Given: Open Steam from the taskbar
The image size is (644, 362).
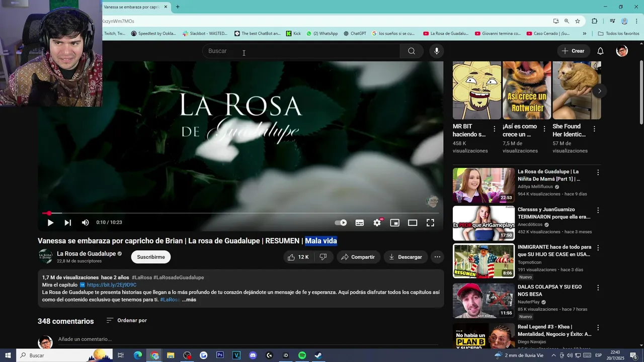Looking at the screenshot, I should (318, 355).
